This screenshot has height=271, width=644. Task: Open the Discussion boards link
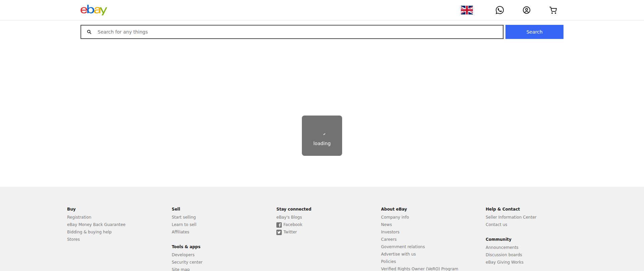tap(504, 255)
